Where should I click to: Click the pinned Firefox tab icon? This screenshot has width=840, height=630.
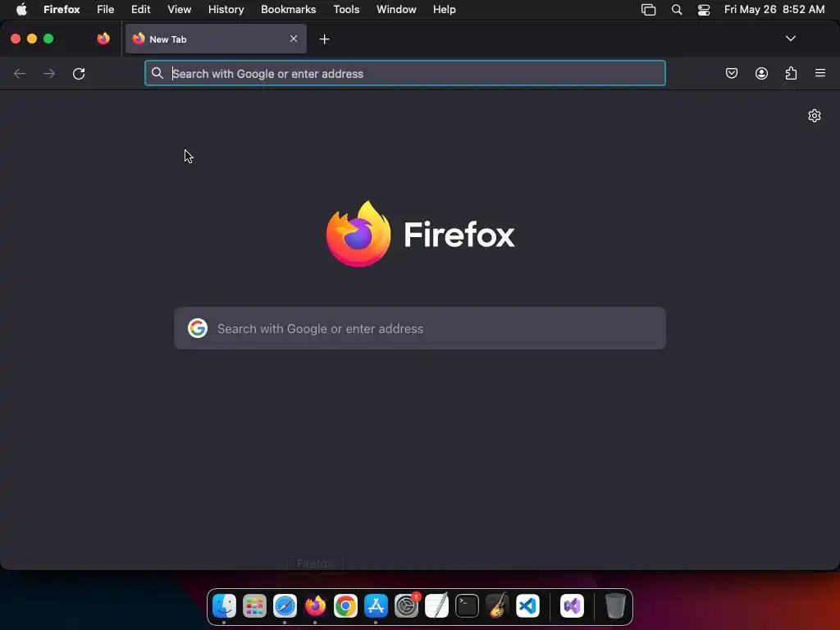tap(103, 39)
